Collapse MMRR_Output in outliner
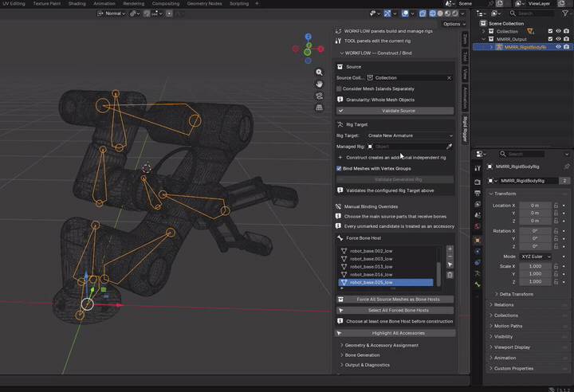Image resolution: width=574 pixels, height=392 pixels. 484,39
